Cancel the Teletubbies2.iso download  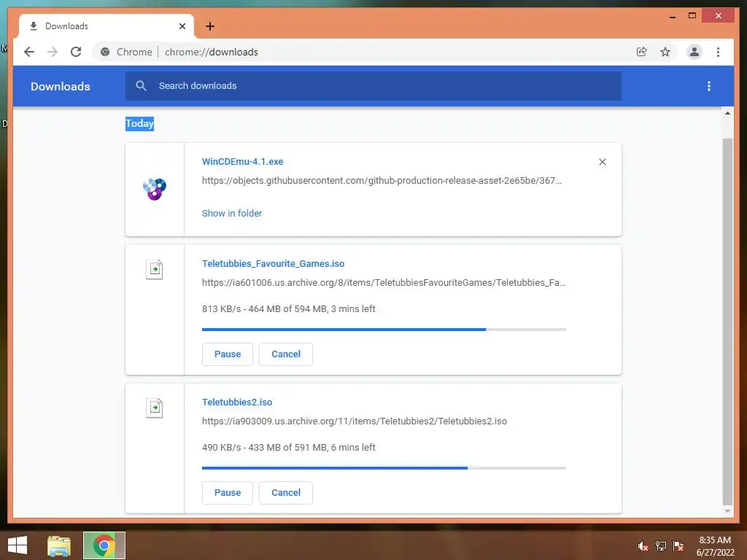tap(286, 493)
